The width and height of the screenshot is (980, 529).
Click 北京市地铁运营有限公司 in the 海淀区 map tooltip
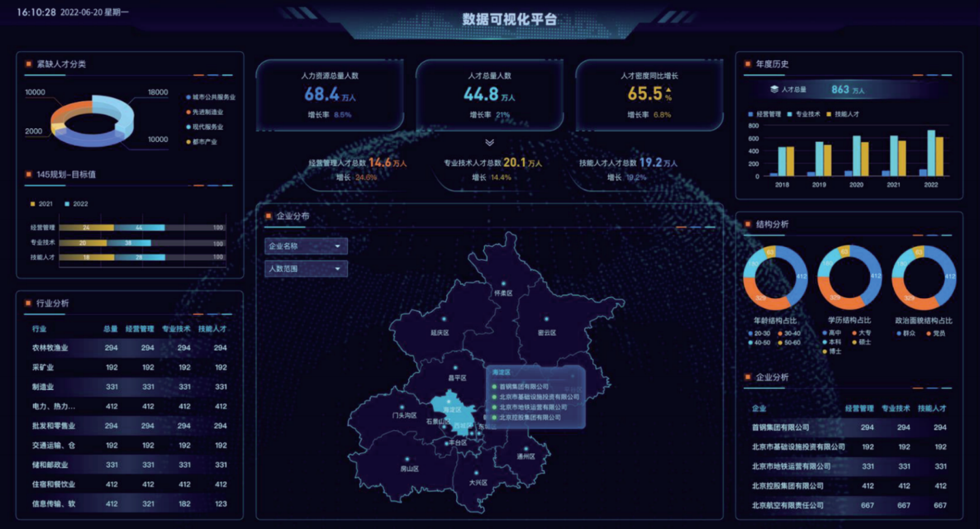(529, 407)
